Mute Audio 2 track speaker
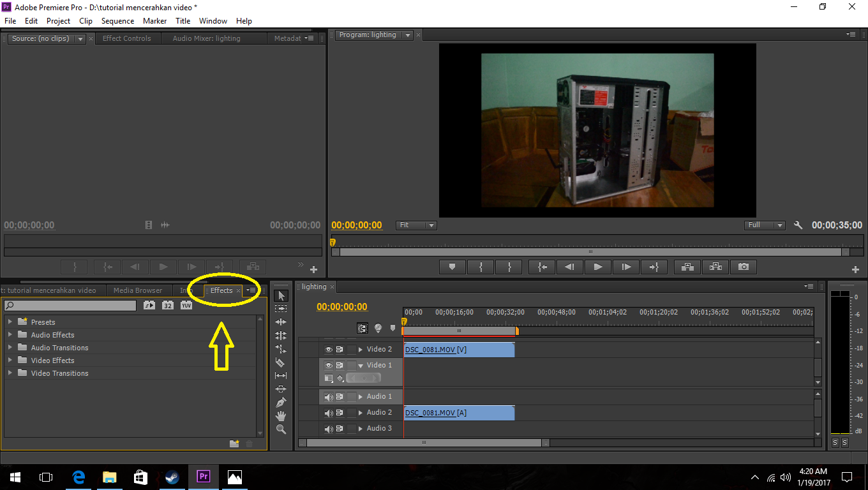 pos(329,413)
